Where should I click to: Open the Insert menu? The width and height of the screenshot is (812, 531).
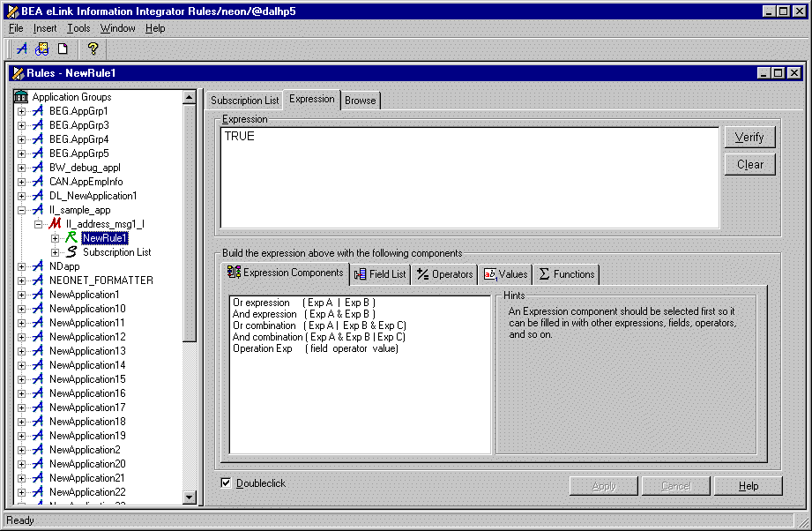pyautogui.click(x=45, y=28)
